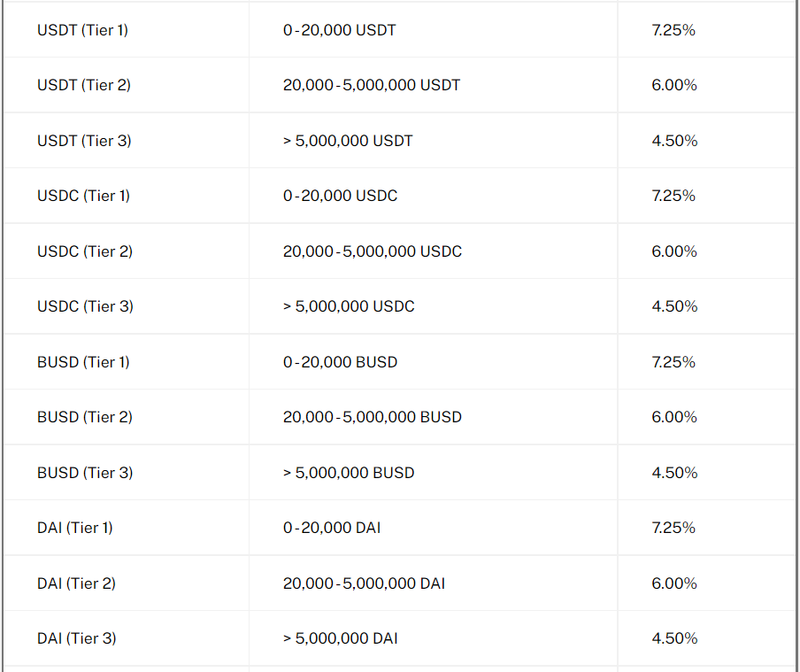Click the 4.50% rate for DAI Tier 3

point(674,638)
